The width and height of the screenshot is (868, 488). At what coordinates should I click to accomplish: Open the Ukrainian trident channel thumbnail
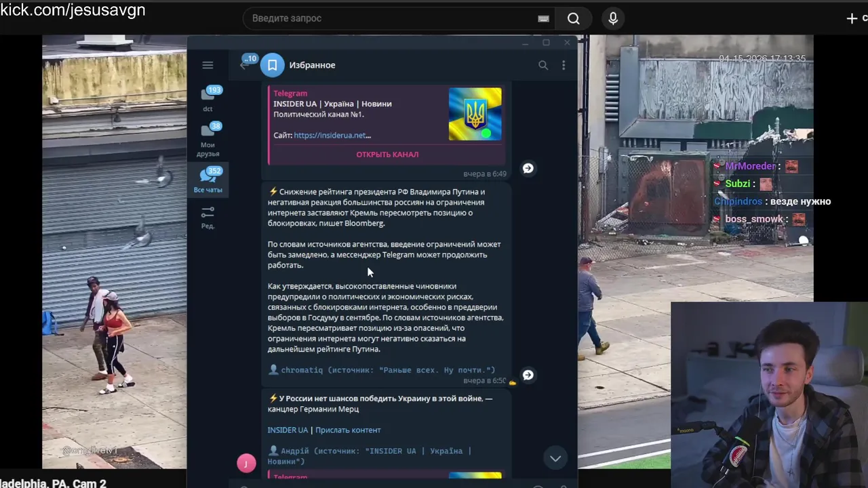coord(475,114)
